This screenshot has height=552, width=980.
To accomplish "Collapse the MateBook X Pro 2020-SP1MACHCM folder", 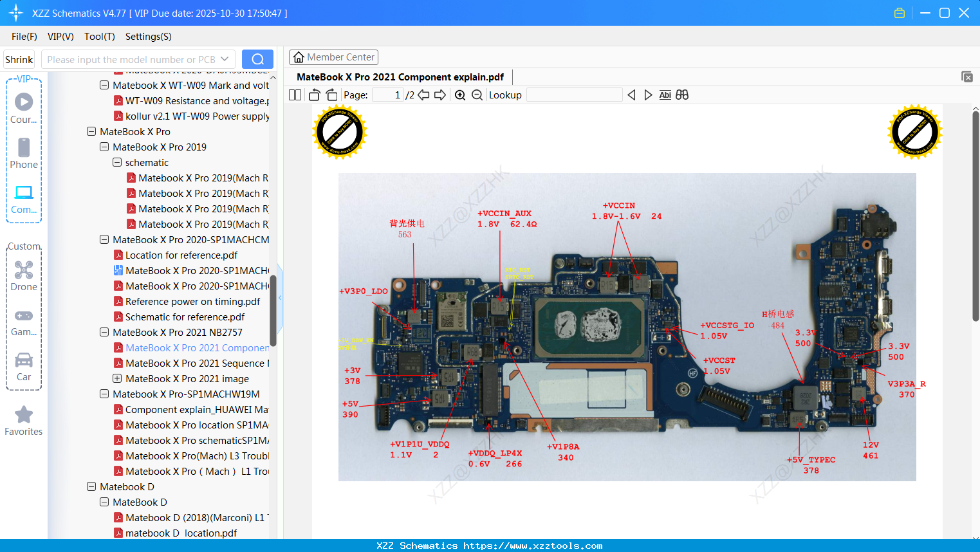I will [x=104, y=239].
